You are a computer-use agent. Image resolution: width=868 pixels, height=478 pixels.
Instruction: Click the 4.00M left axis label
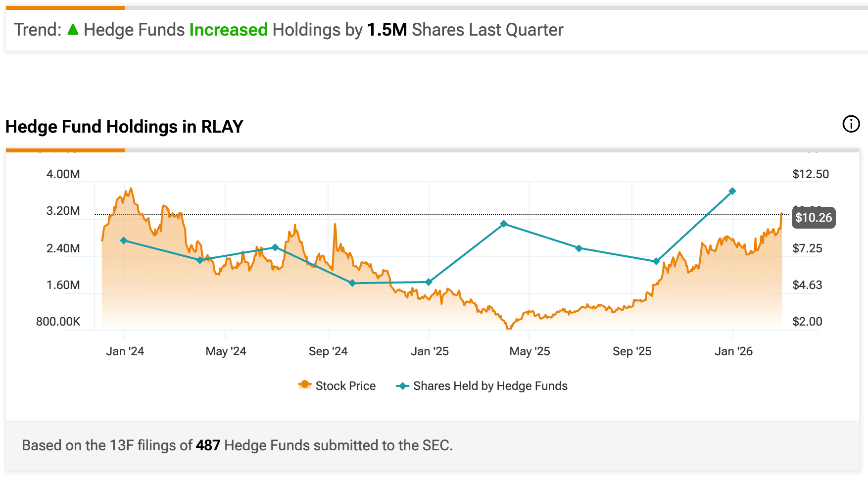pyautogui.click(x=63, y=174)
